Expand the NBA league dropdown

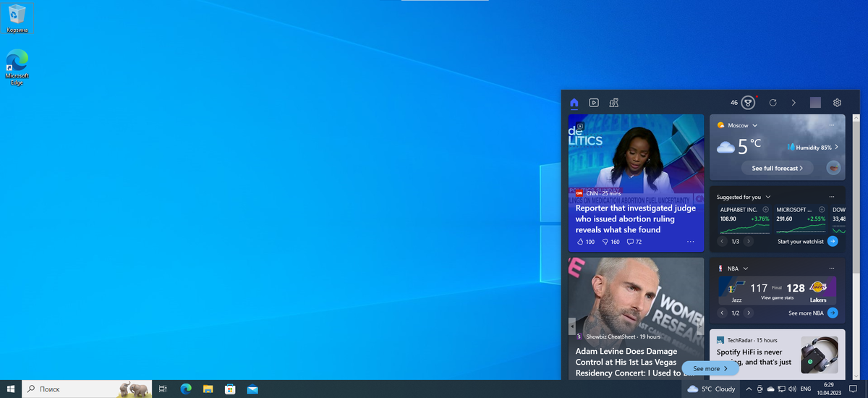tap(745, 268)
